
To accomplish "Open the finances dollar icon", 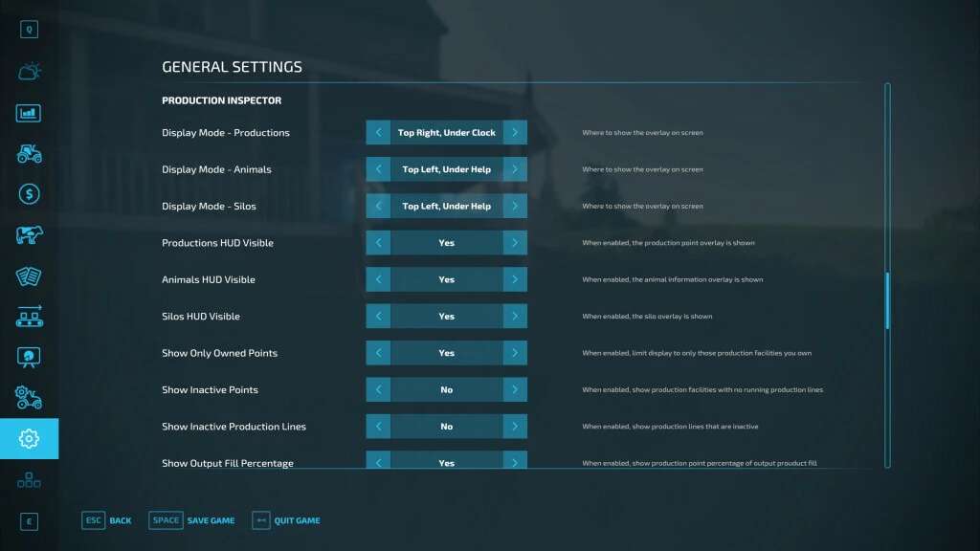I will (29, 194).
